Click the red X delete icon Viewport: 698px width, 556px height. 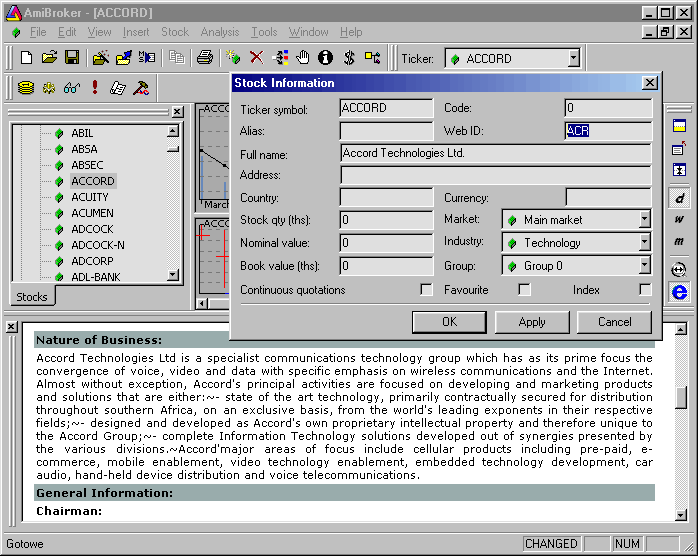[256, 58]
